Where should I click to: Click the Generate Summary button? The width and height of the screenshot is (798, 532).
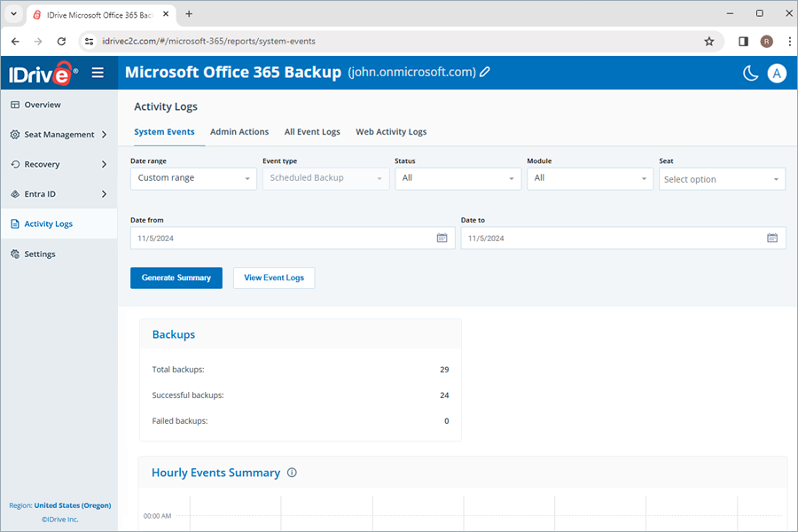point(176,278)
